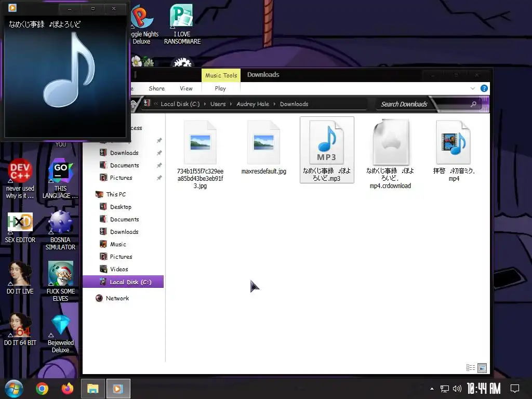Image resolution: width=532 pixels, height=399 pixels.
Task: Select Pictures under This PC
Action: click(x=116, y=257)
